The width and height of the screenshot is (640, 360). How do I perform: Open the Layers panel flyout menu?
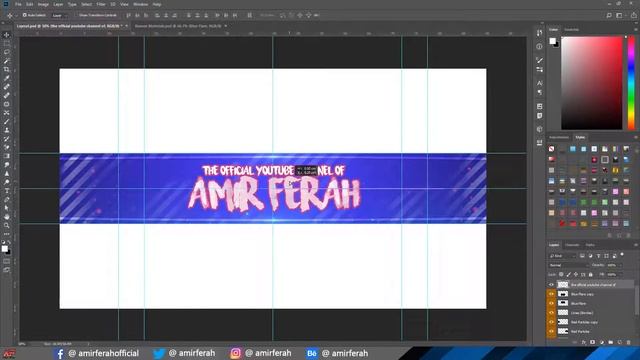click(636, 245)
